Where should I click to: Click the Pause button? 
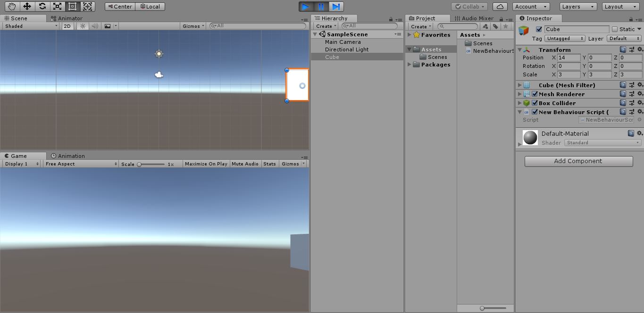click(x=321, y=7)
